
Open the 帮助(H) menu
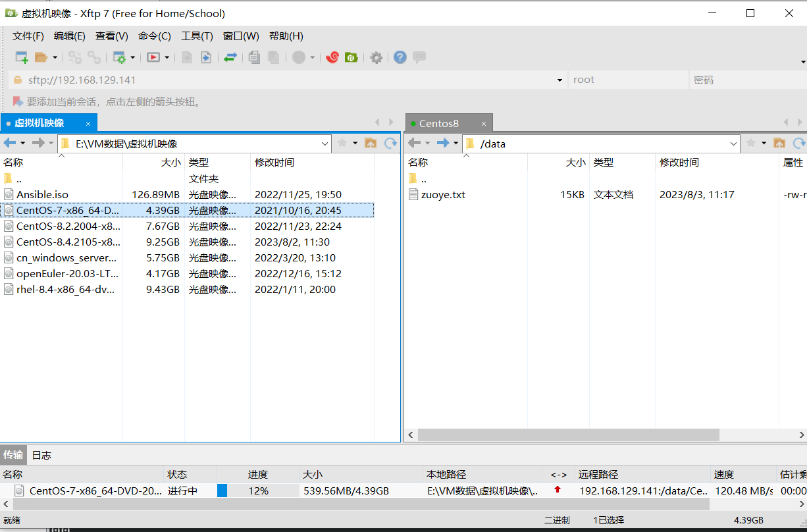286,36
